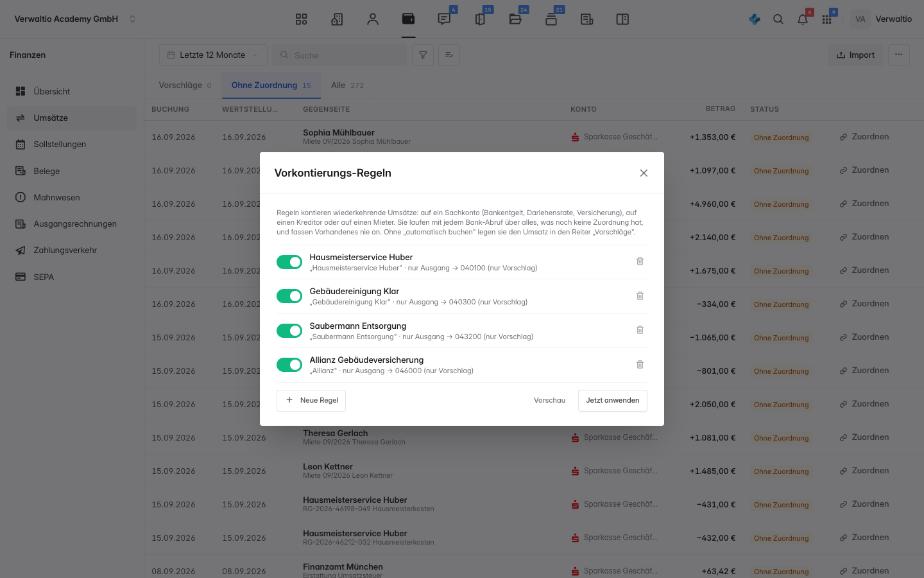The height and width of the screenshot is (578, 924).
Task: Delete the Allianz Gebäudeversicherung rule
Action: (x=640, y=365)
